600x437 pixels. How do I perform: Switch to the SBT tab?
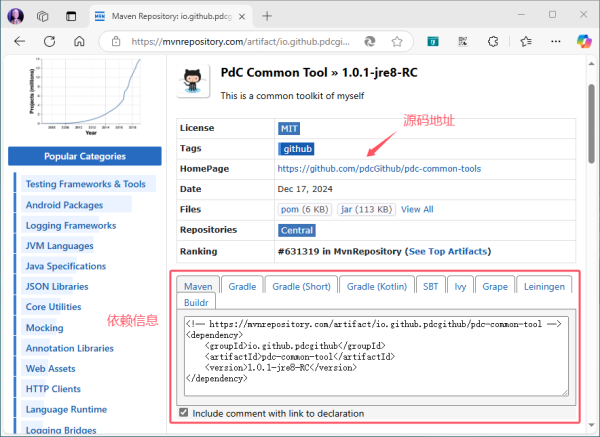pyautogui.click(x=430, y=286)
